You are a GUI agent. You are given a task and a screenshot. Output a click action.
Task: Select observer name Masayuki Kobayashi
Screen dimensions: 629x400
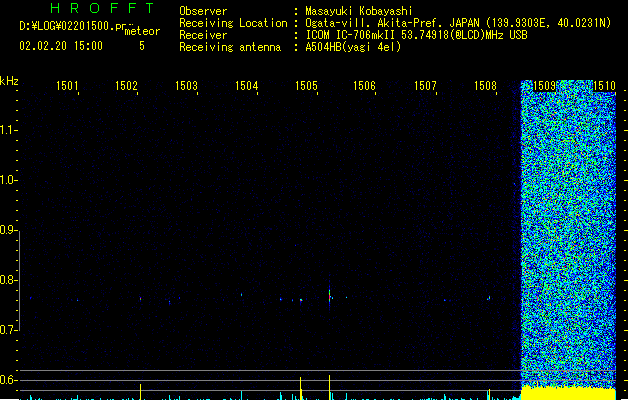[x=359, y=11]
